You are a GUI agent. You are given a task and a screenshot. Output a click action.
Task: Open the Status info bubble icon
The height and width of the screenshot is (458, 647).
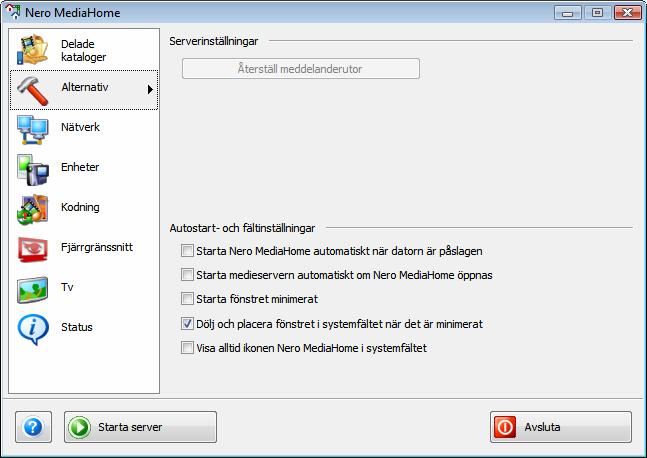[33, 330]
